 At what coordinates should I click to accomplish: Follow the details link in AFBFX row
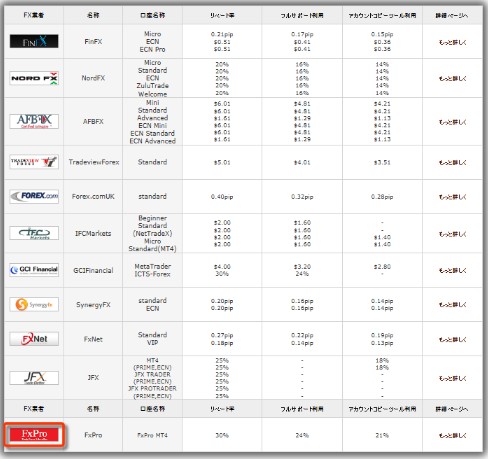(x=452, y=122)
